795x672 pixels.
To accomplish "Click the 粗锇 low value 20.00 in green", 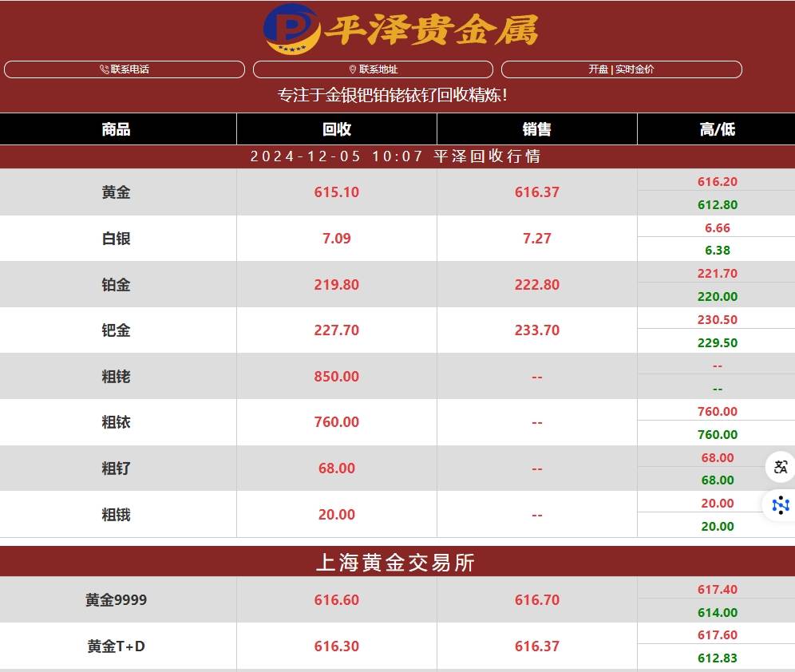I will (x=718, y=526).
